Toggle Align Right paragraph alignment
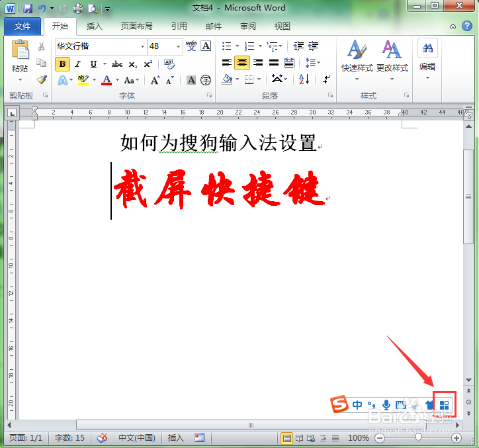 (258, 63)
